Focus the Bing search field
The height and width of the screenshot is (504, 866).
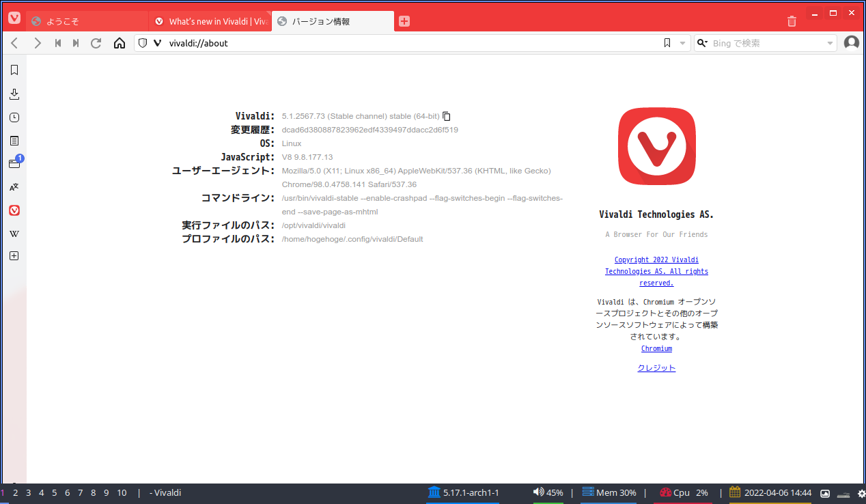[x=767, y=43]
